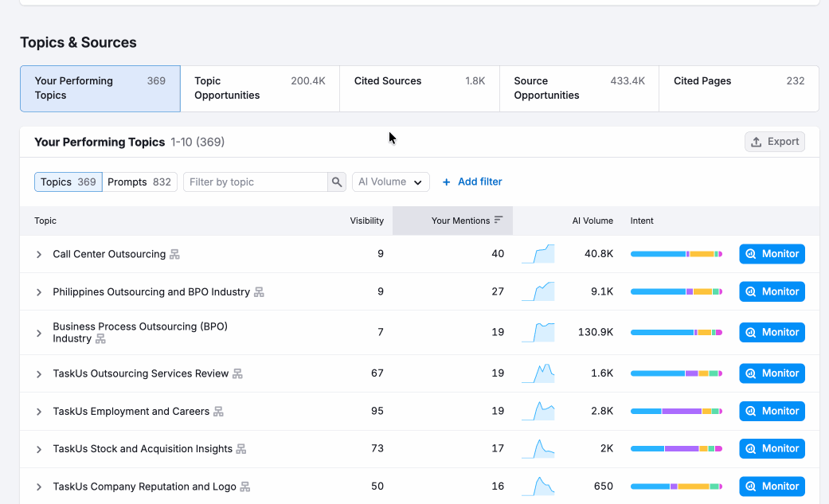Image resolution: width=829 pixels, height=504 pixels.
Task: Click the TaskUs Employment and Careers topic name
Action: [131, 411]
